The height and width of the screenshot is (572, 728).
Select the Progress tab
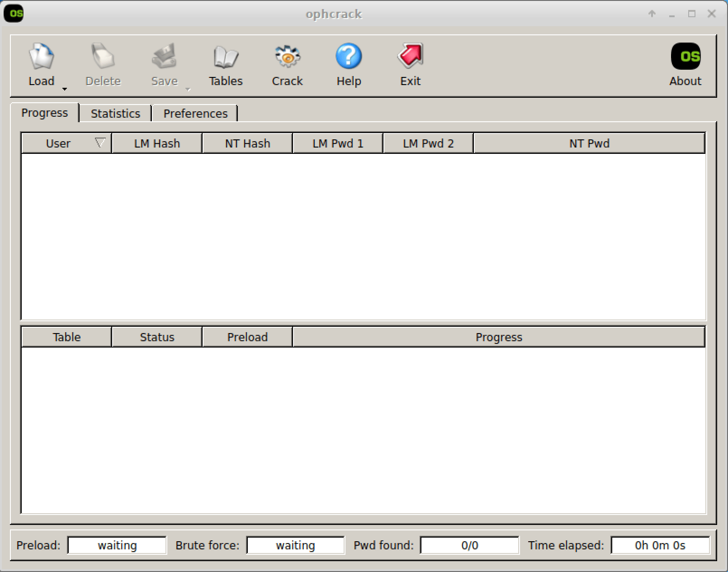[x=44, y=113]
